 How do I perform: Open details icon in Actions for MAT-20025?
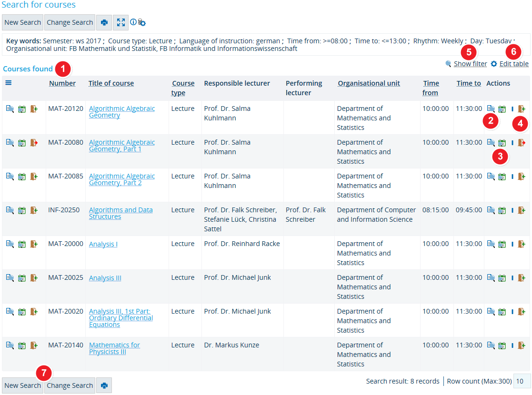click(x=491, y=277)
